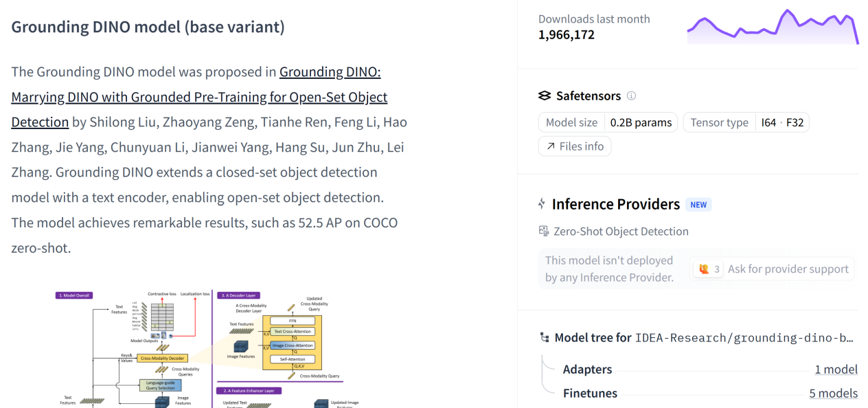Click the Tensor type I64 F32 tag
The image size is (868, 408).
[x=746, y=122]
